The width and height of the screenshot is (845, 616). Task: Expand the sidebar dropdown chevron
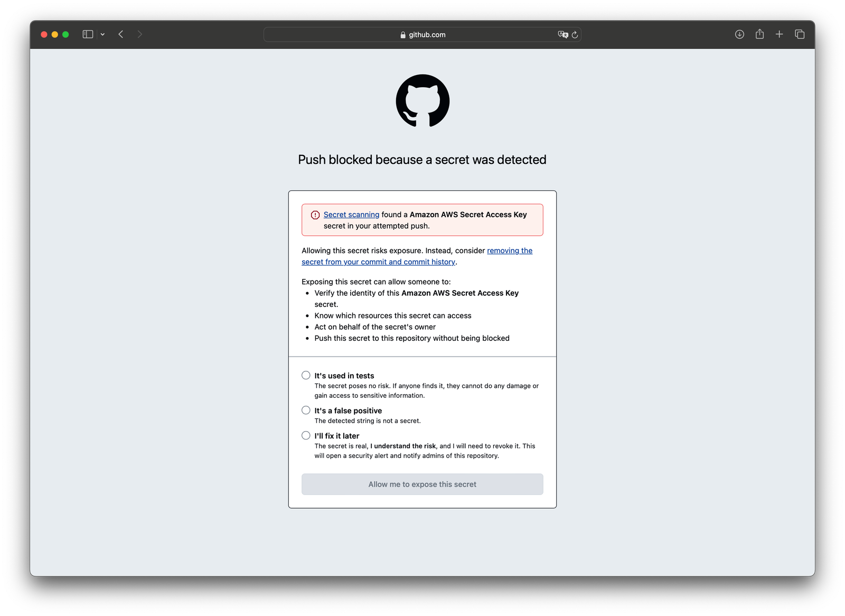102,34
